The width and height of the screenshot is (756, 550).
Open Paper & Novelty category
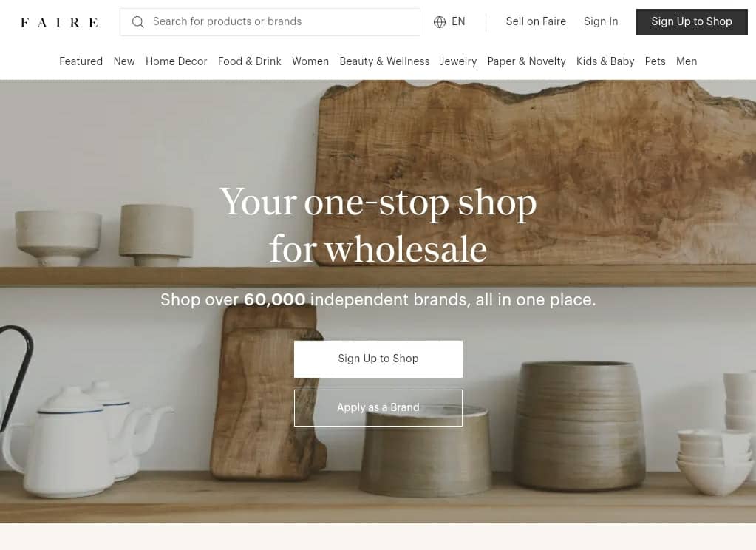pyautogui.click(x=526, y=61)
